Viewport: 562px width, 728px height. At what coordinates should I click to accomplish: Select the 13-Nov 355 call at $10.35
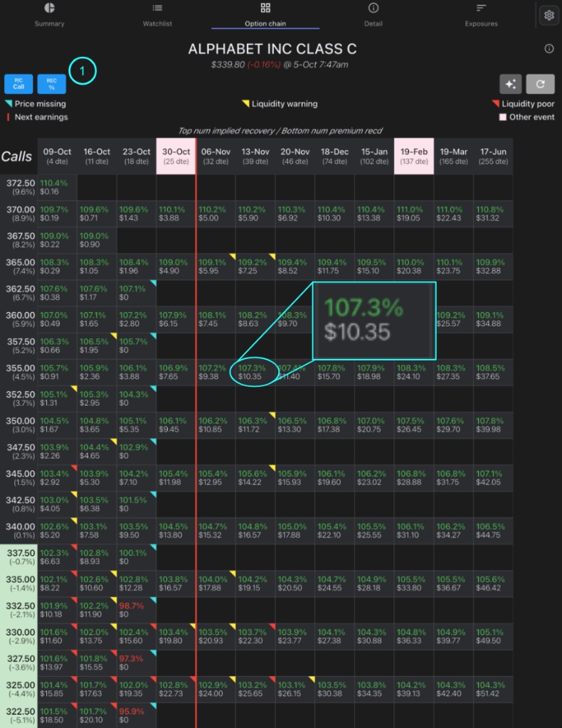click(x=255, y=372)
